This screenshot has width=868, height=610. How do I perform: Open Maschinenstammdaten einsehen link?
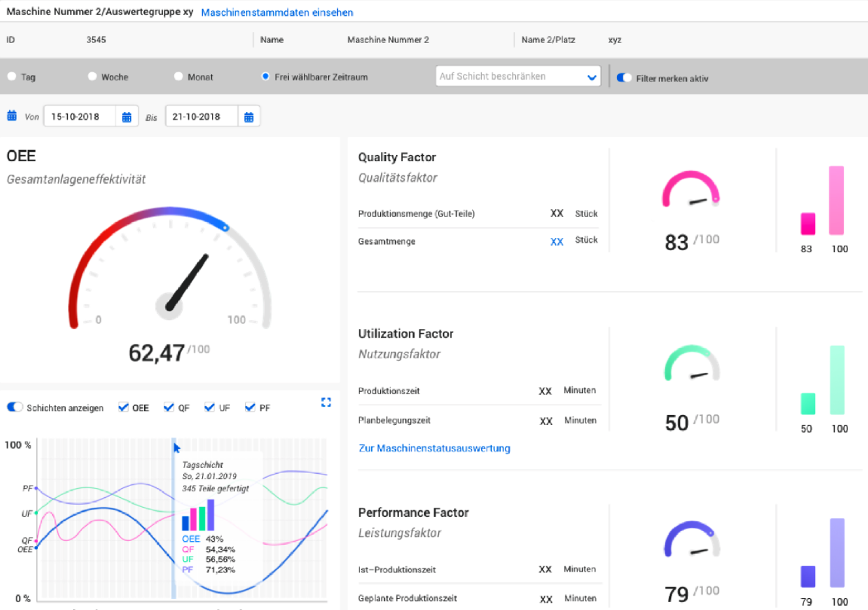pyautogui.click(x=277, y=12)
